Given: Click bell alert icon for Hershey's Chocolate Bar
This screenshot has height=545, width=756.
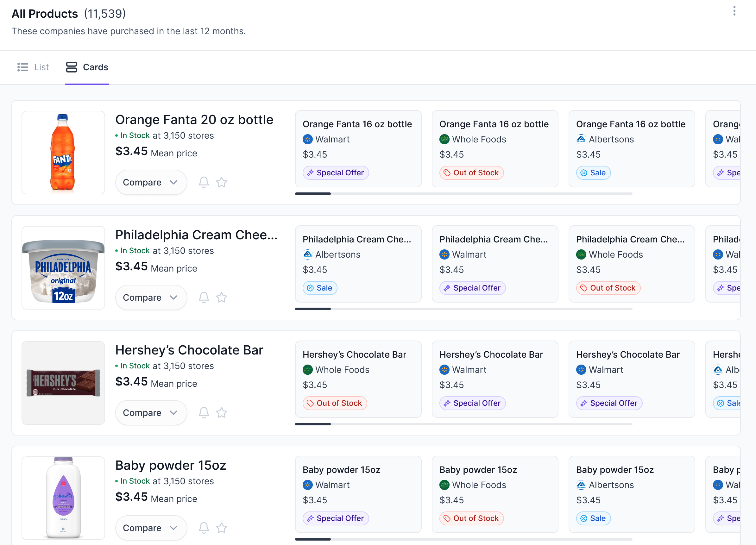Looking at the screenshot, I should coord(204,413).
